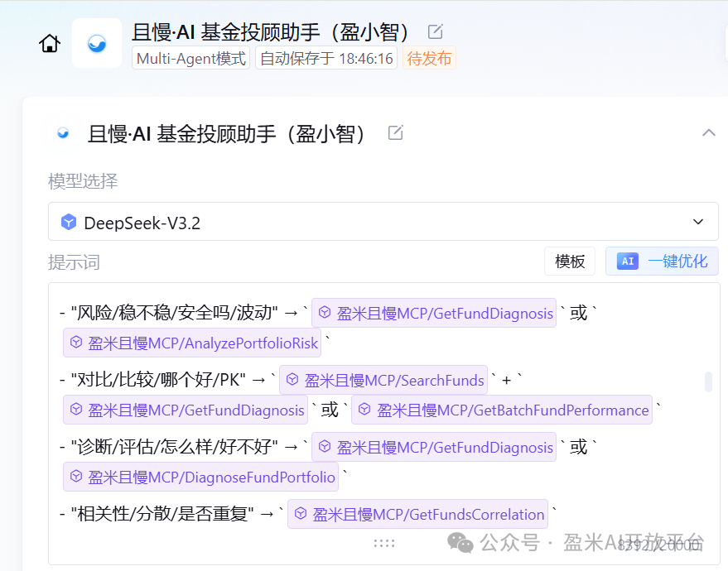Click the edit pencil icon in the card header

[x=395, y=132]
